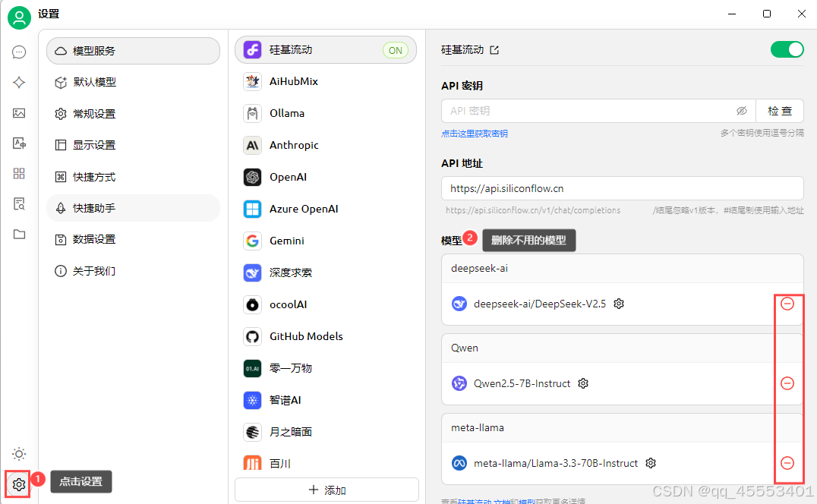This screenshot has height=504, width=817.
Task: Select the AiHubMix provider
Action: [326, 82]
